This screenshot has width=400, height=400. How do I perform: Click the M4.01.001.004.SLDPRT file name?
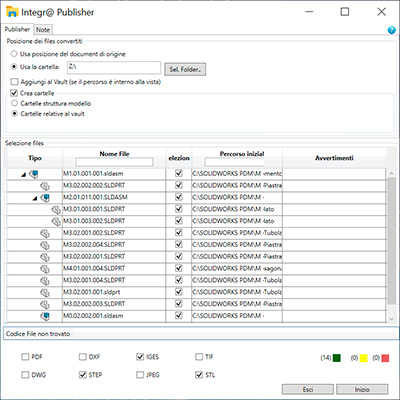[x=94, y=268]
